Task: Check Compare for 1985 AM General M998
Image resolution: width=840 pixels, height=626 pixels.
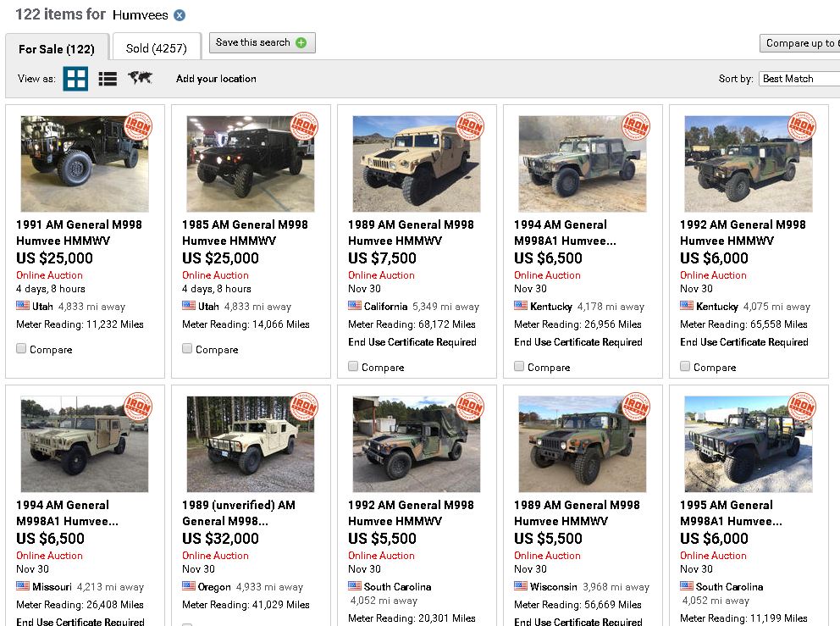Action: click(187, 348)
